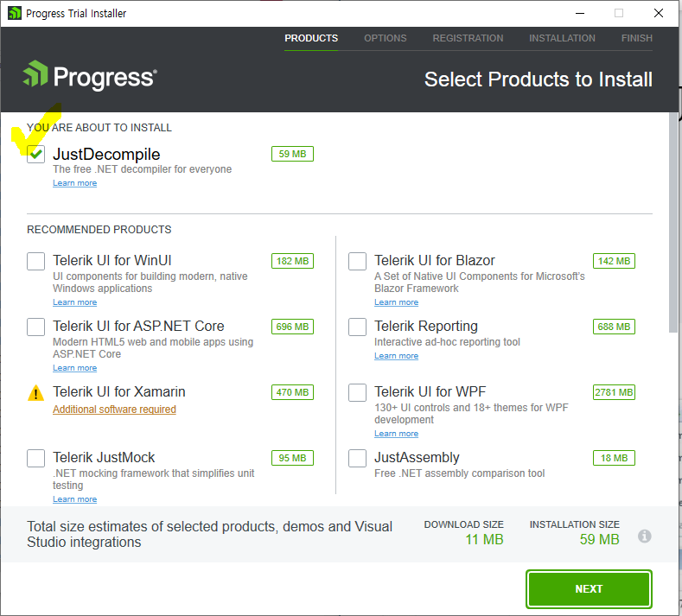
Task: Click the 18 MB JustAssembly size badge
Action: [x=614, y=458]
